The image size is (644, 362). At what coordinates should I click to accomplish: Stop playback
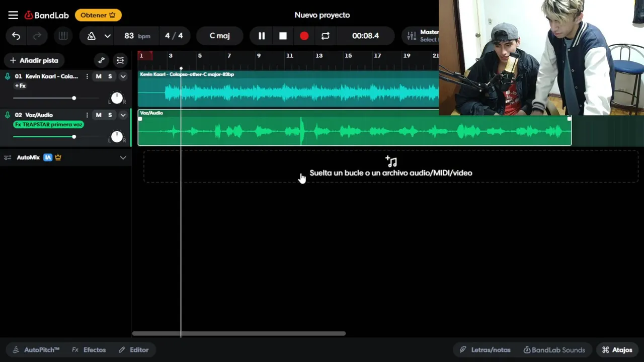tap(283, 36)
